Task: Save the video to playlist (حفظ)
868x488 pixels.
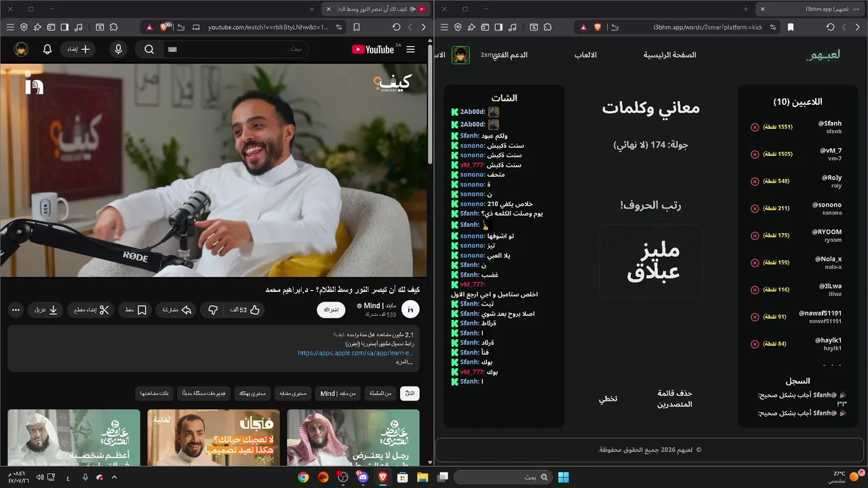Action: [x=136, y=310]
